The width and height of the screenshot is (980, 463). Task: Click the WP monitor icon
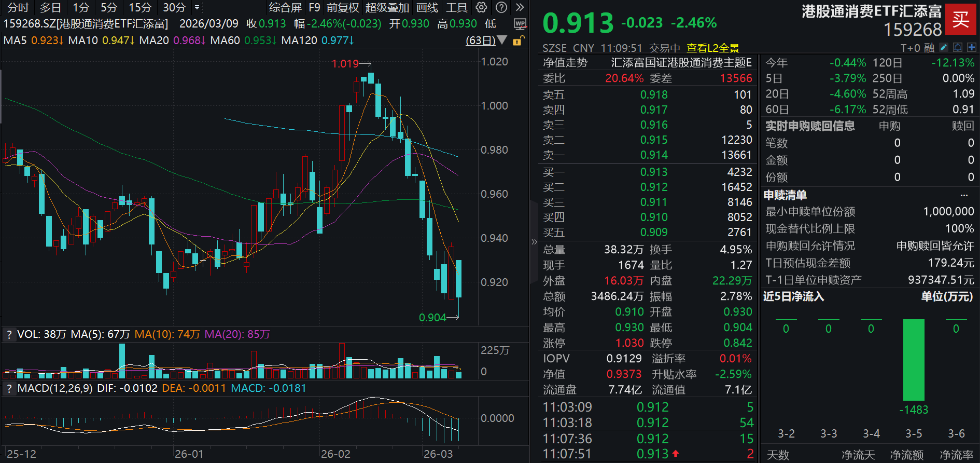tap(520, 24)
